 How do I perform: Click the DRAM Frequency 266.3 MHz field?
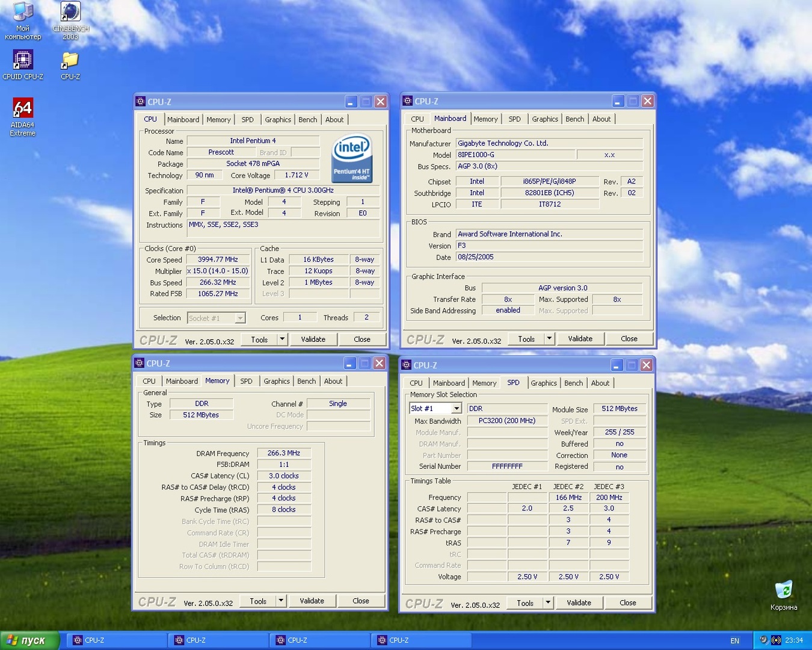point(284,453)
